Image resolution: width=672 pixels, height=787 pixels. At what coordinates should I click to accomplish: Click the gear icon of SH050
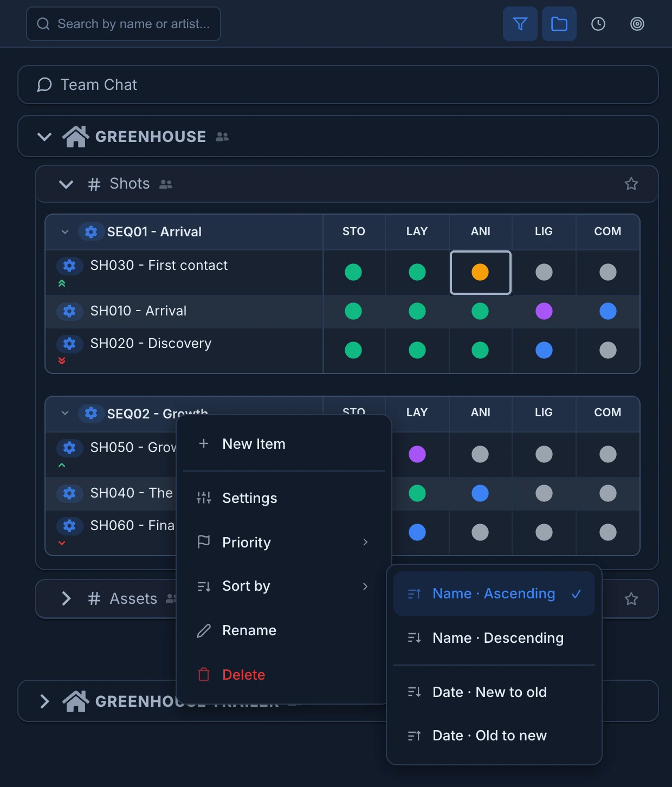point(69,448)
